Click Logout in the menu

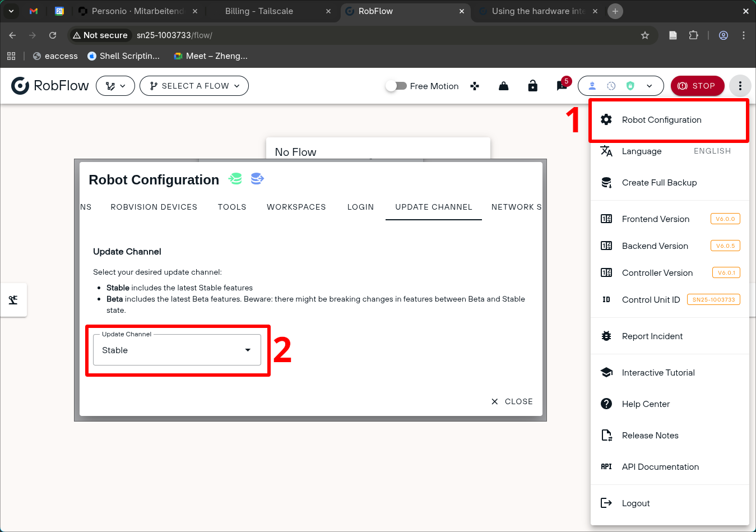pyautogui.click(x=636, y=503)
